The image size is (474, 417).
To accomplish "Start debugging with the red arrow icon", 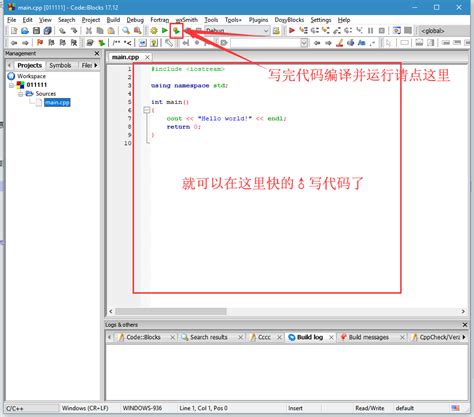I will (x=292, y=31).
